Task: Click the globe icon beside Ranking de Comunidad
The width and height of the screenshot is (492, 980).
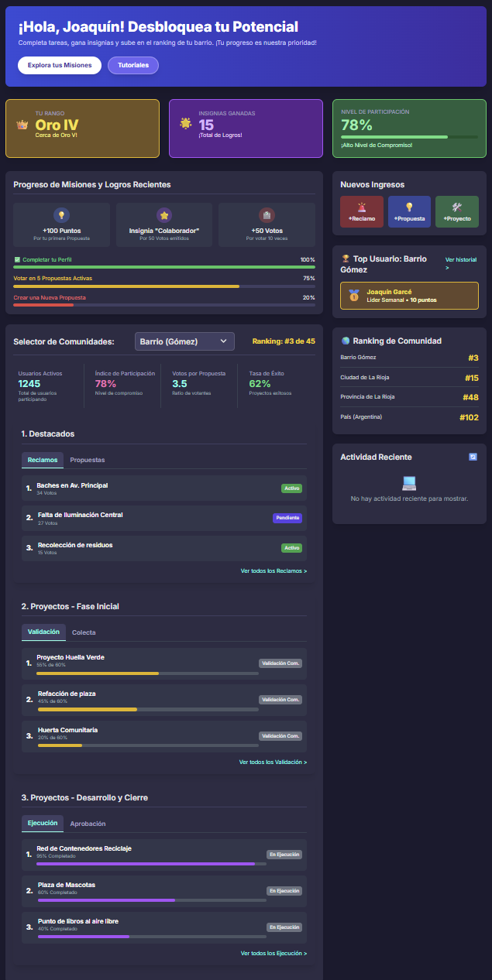Action: [346, 341]
